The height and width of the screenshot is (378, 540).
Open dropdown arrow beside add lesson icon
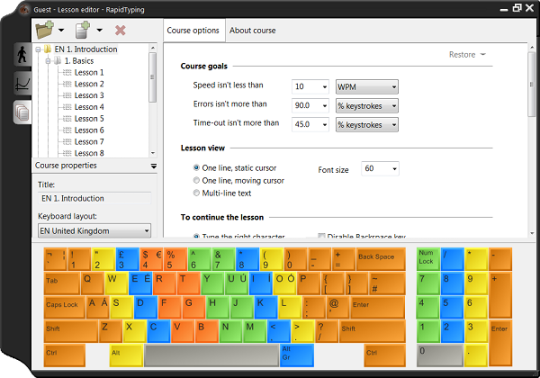tap(100, 30)
